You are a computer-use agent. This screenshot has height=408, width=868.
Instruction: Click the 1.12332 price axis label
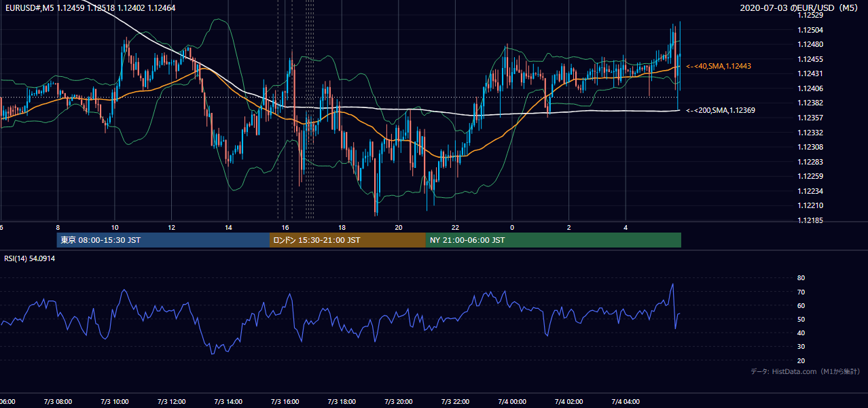pos(810,133)
